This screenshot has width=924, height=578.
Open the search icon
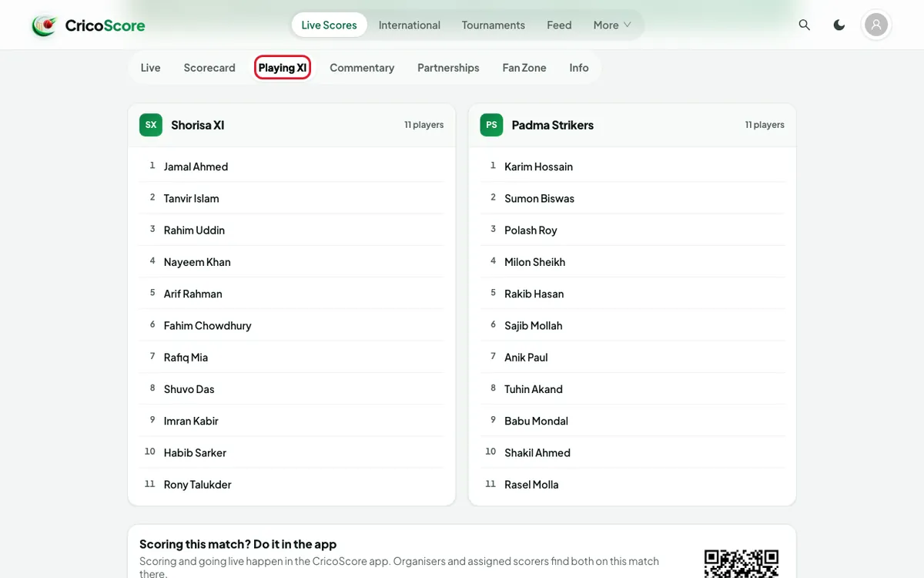click(x=805, y=25)
